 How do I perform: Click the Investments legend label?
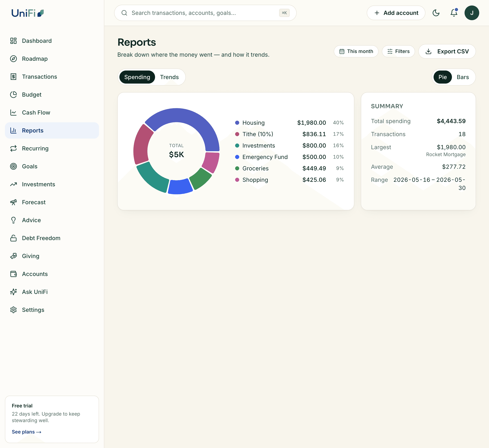tap(259, 146)
